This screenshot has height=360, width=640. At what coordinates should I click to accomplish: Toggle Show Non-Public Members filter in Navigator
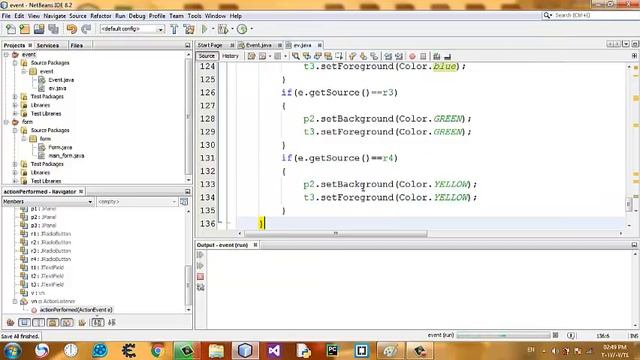pyautogui.click(x=53, y=322)
